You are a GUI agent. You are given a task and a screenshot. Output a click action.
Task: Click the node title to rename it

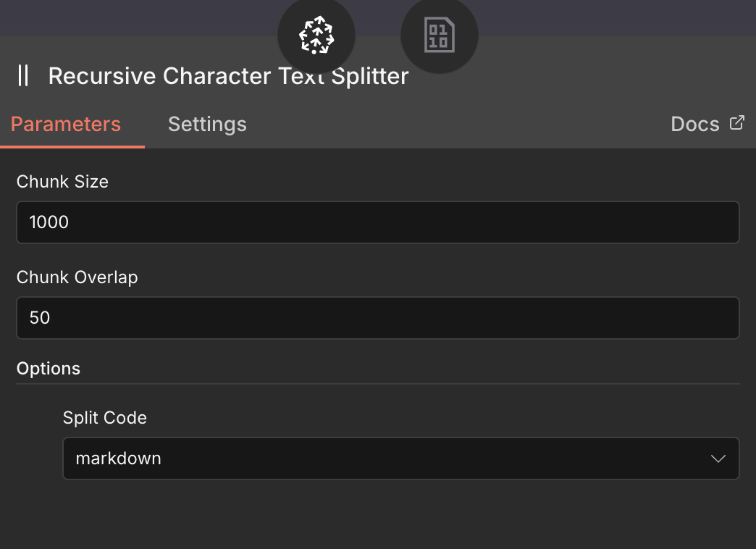[x=228, y=75]
